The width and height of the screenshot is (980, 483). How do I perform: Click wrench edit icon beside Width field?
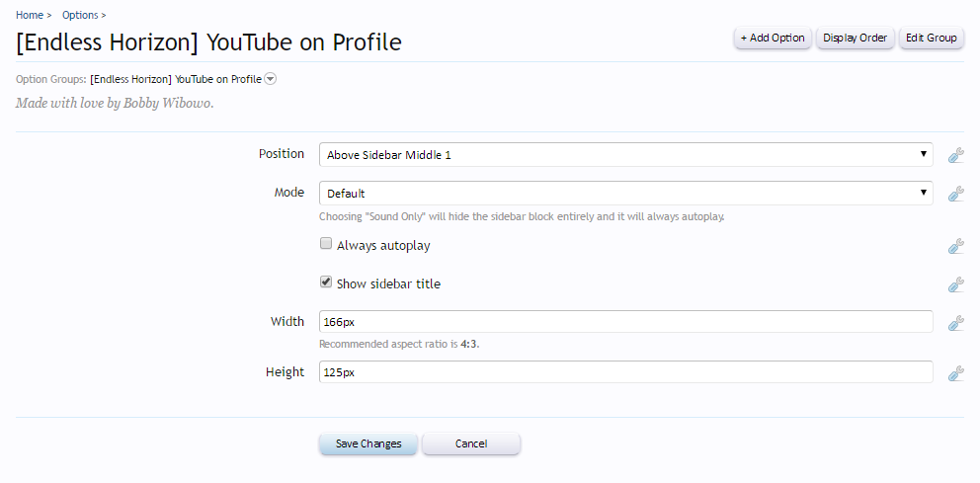[955, 322]
